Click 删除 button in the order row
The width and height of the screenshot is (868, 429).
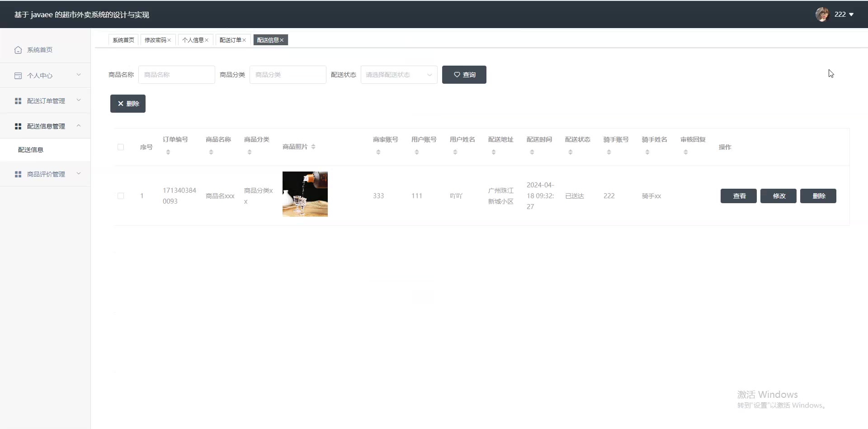(818, 196)
